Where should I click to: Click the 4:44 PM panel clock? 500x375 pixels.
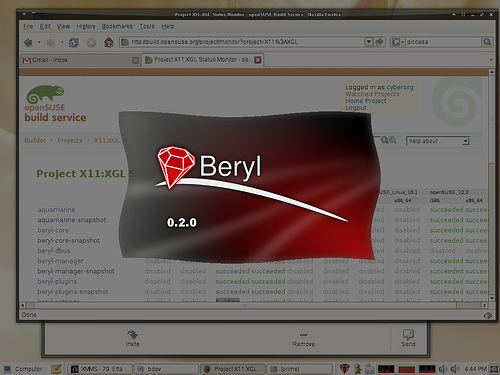[x=475, y=369]
